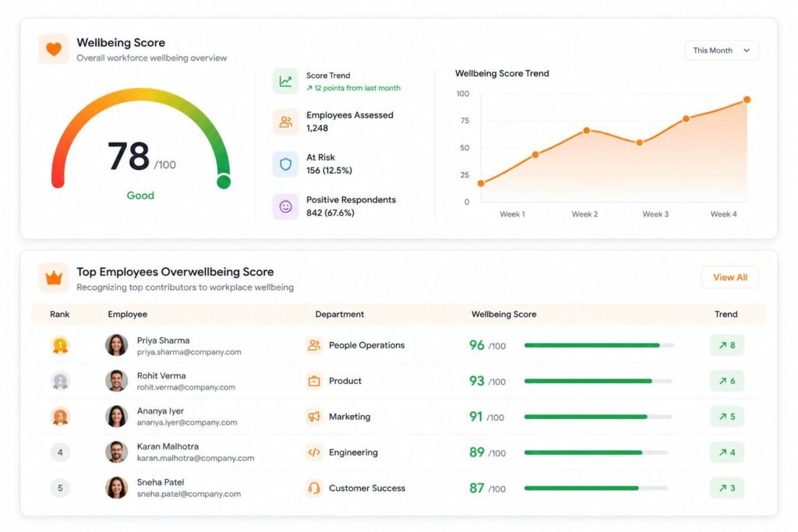This screenshot has width=798, height=532.
Task: Click Rohit Verma's profile photo
Action: (x=117, y=381)
